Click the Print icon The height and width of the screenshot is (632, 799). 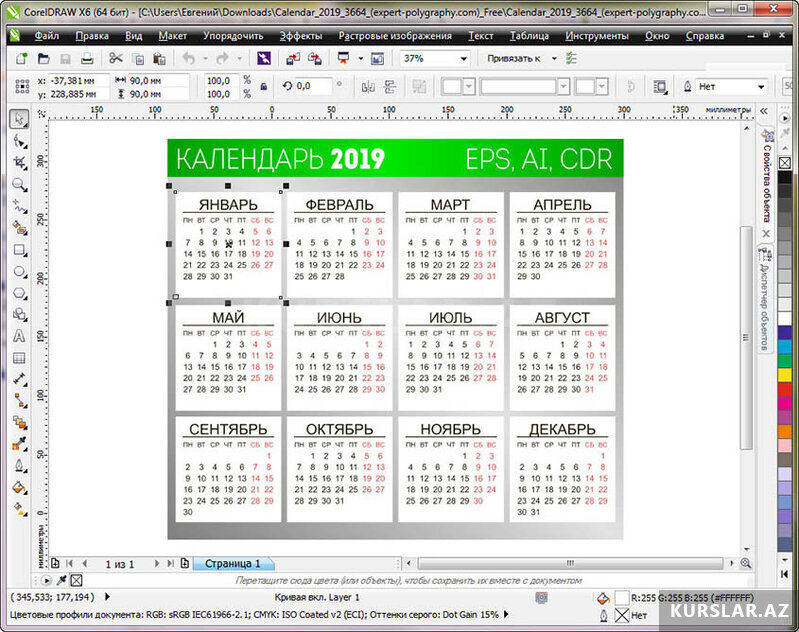pos(87,59)
